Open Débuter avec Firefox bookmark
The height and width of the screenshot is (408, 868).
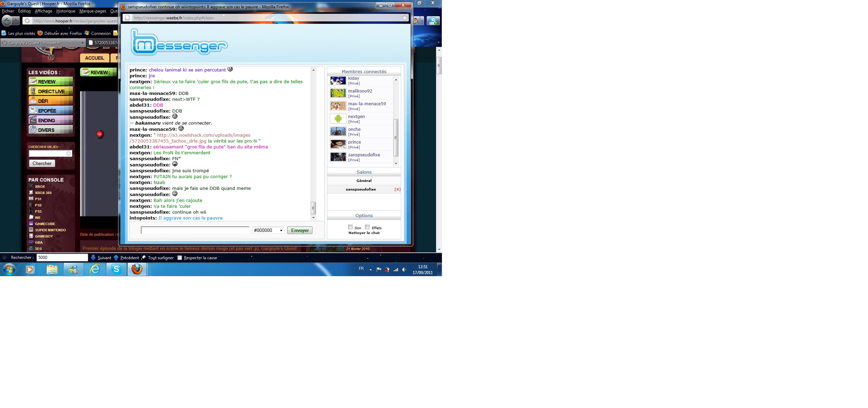click(60, 33)
